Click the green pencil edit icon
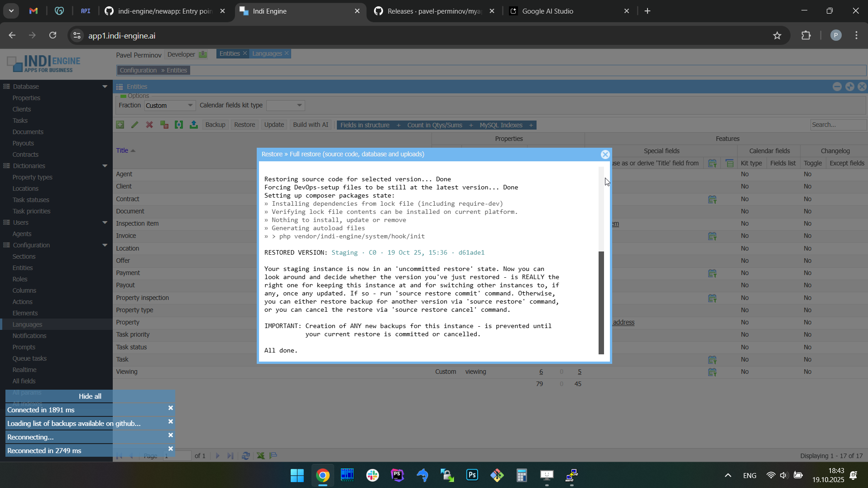Viewport: 868px width, 488px height. tap(134, 125)
